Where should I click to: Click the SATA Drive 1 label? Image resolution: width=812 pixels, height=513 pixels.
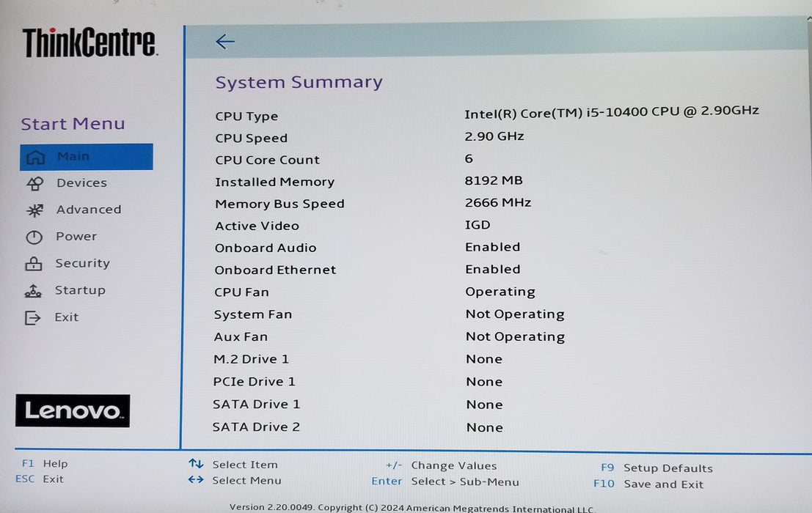click(256, 405)
